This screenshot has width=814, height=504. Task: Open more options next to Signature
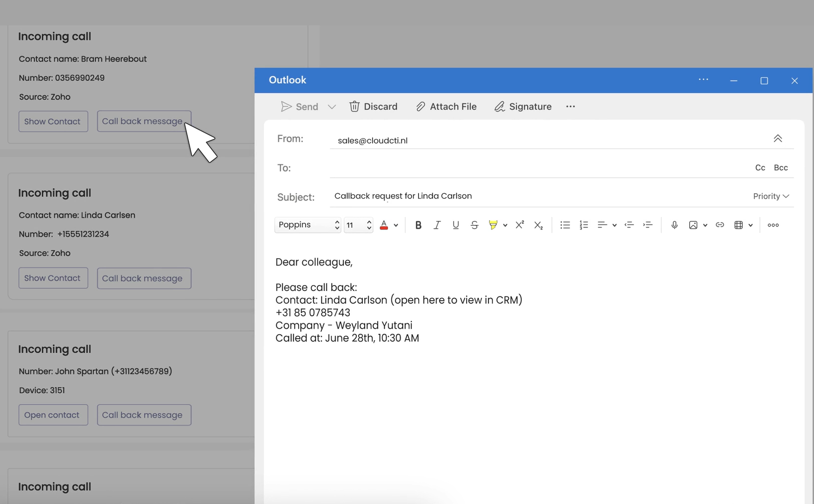570,107
